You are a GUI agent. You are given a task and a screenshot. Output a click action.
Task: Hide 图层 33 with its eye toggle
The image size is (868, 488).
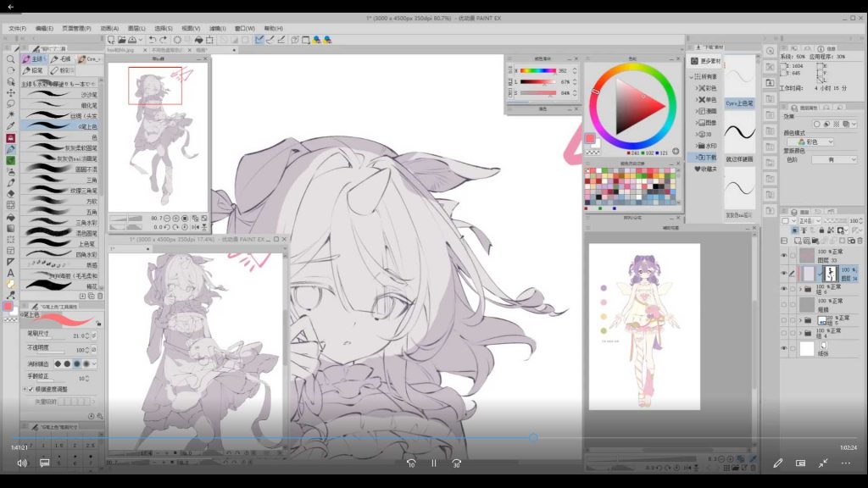[x=783, y=255]
